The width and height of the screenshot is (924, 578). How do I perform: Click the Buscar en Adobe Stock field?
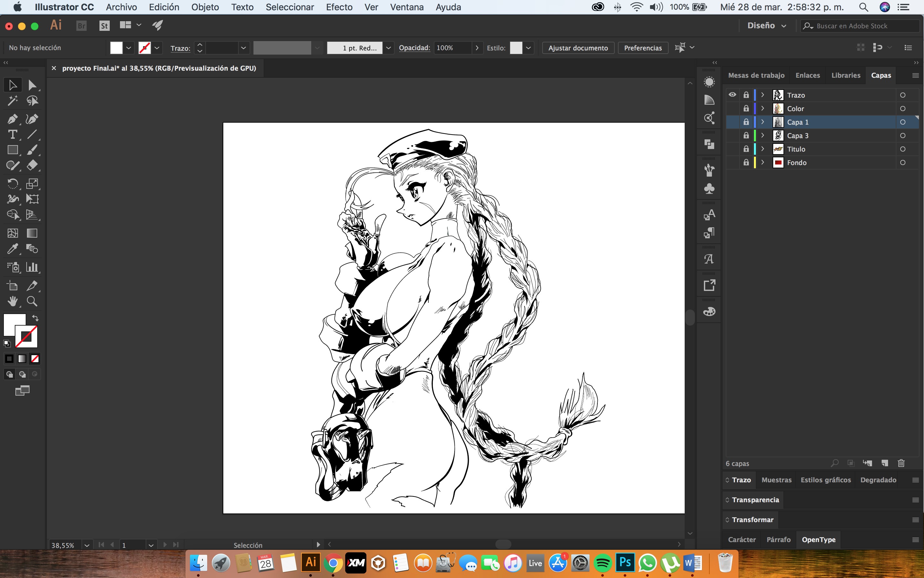(860, 26)
